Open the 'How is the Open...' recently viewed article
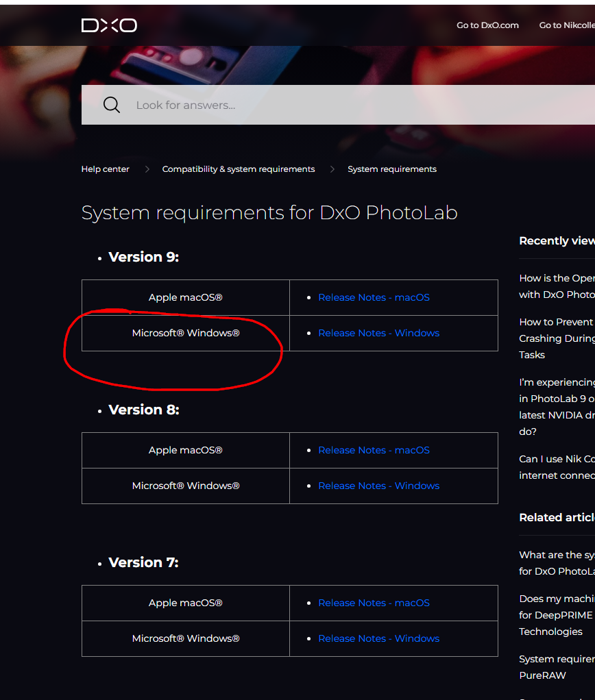595x700 pixels. click(556, 286)
